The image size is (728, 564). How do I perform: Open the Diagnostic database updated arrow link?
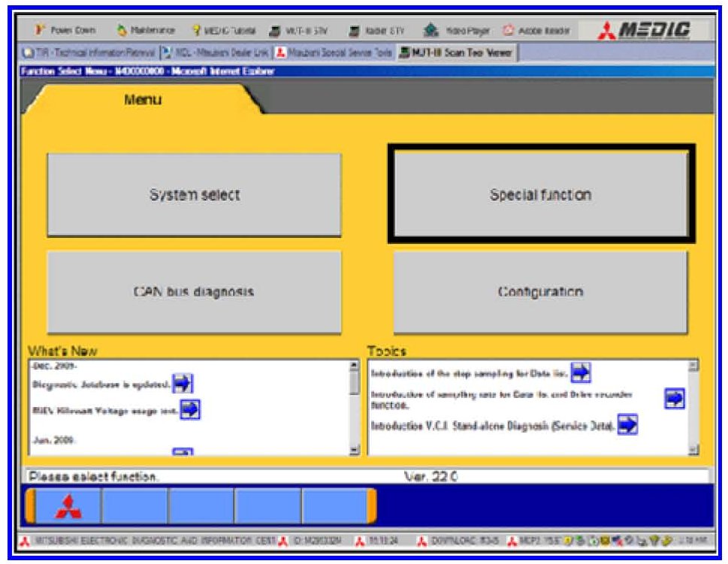183,384
